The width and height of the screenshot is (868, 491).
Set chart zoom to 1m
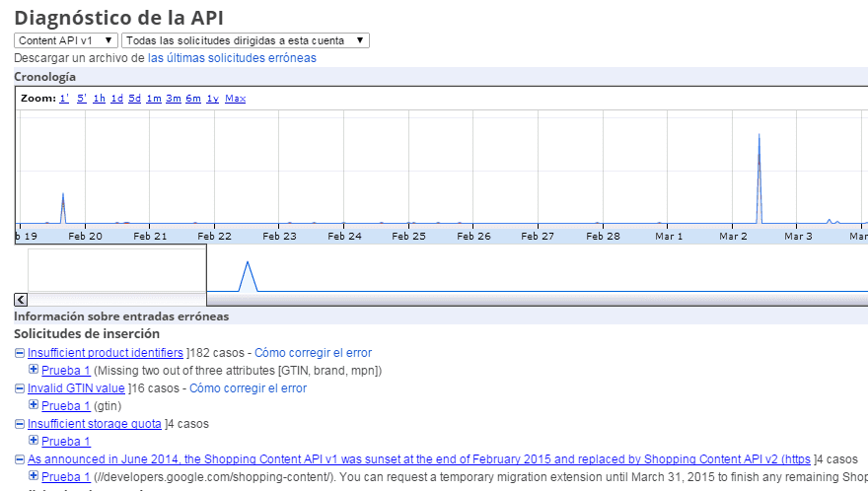coord(154,99)
